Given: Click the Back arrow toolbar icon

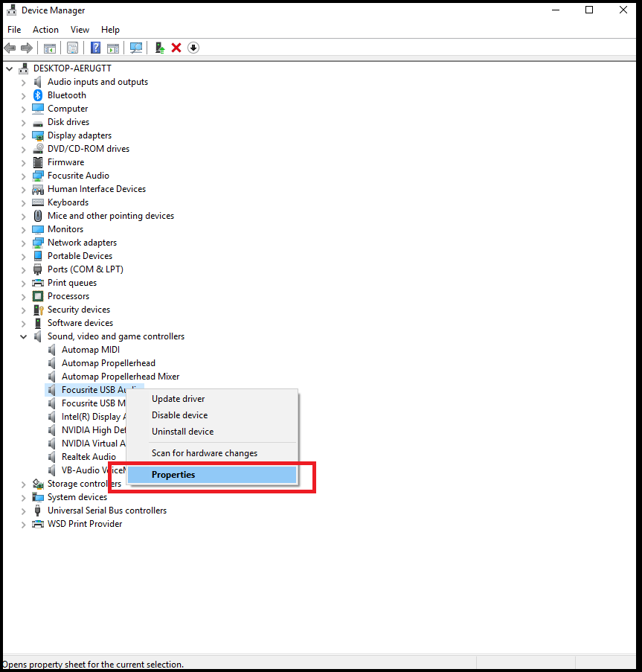Looking at the screenshot, I should tap(10, 48).
